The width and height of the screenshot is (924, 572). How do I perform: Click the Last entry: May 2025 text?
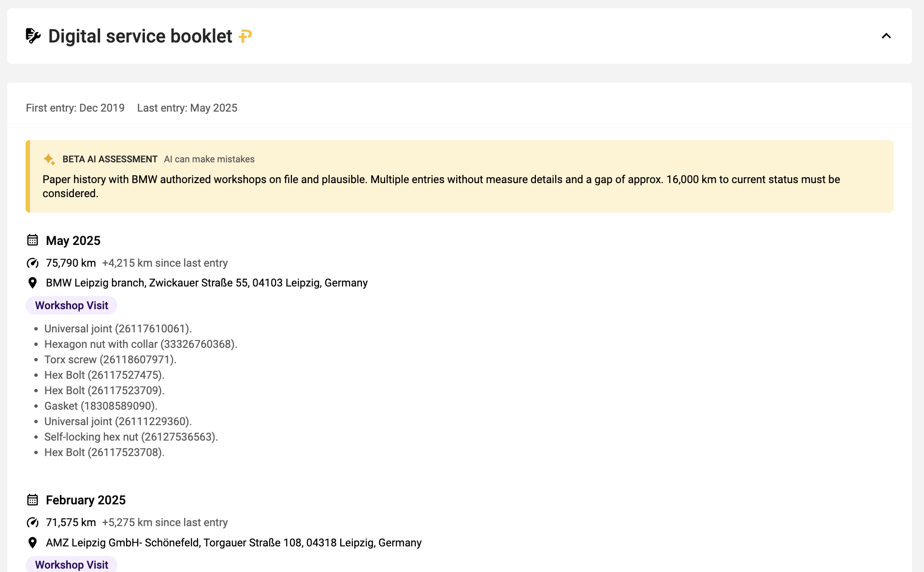click(x=187, y=108)
